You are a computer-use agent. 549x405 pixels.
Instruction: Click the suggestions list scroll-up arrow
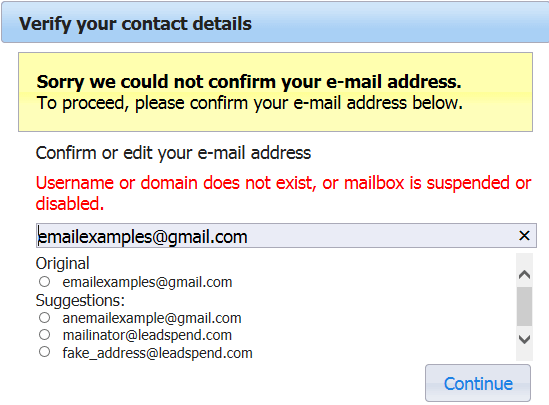[524, 274]
